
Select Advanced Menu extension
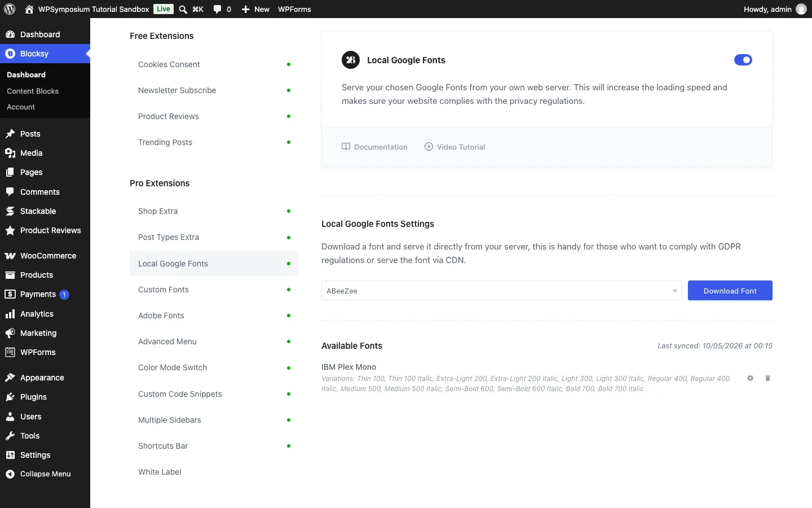click(x=214, y=341)
